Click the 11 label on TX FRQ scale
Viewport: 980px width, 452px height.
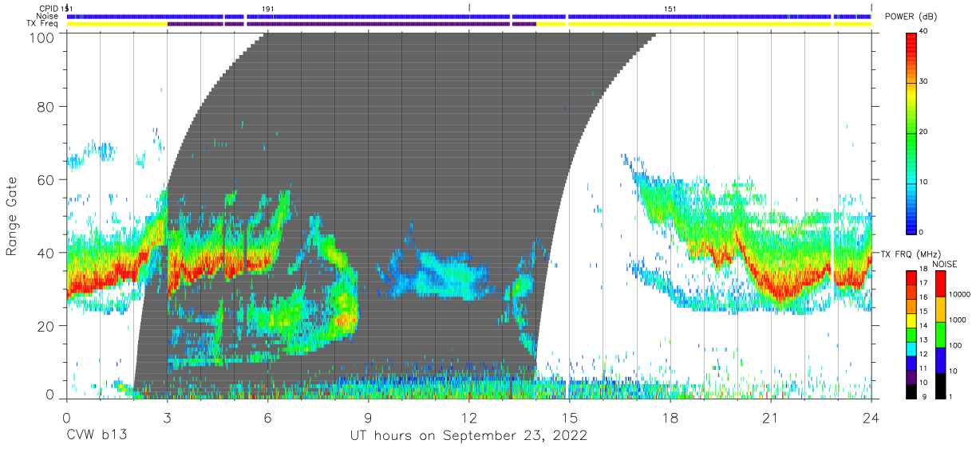click(x=924, y=368)
